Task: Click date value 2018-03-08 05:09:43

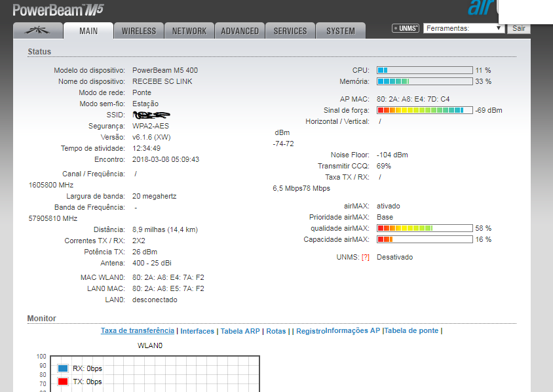Action: tap(166, 159)
